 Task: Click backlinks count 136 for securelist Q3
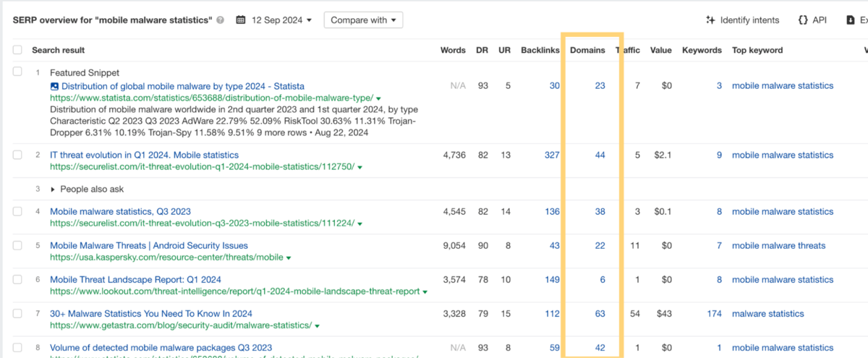(x=552, y=211)
